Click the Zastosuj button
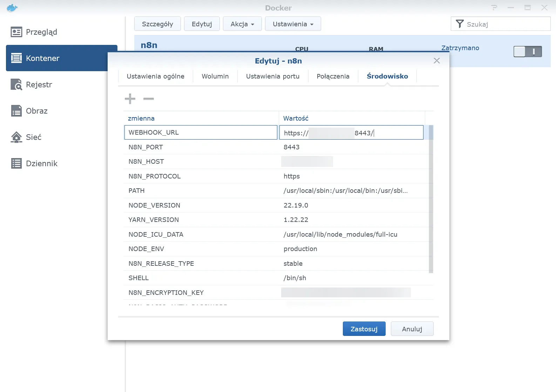Viewport: 556px width, 392px height. (x=364, y=329)
